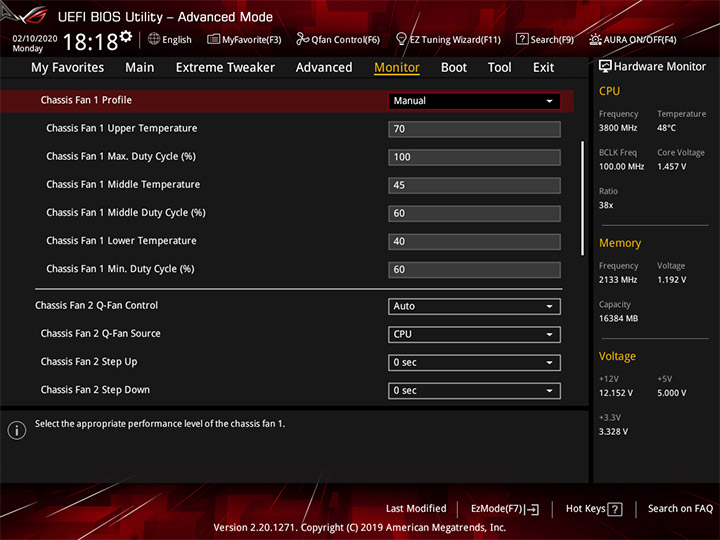Image resolution: width=720 pixels, height=540 pixels.
Task: Open Chassis Fan 2 Step Down dropdown
Action: [474, 391]
